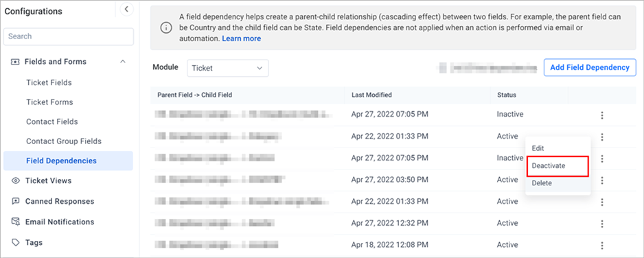Open the three-dot menu for the first Inactive row
The image size is (644, 258).
point(602,115)
